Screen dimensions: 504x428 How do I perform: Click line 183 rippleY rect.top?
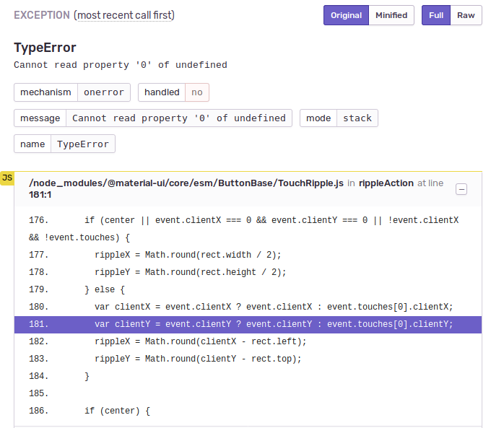point(248,359)
